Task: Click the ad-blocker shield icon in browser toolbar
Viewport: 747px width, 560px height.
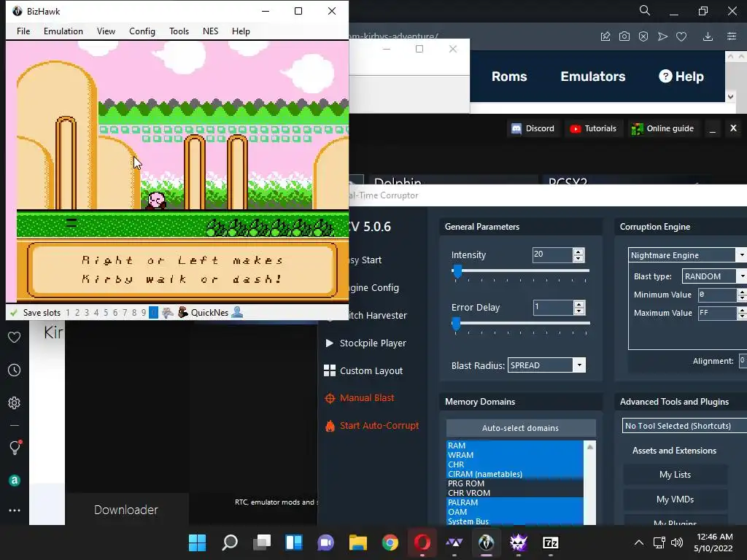Action: [643, 36]
